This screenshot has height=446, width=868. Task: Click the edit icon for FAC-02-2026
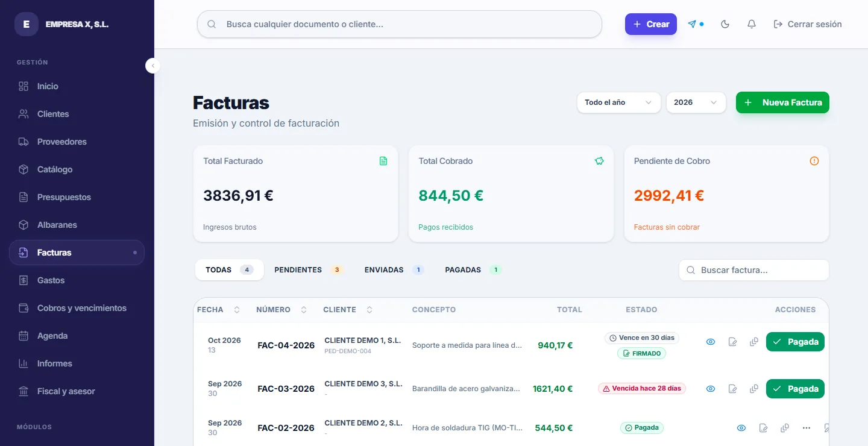click(763, 428)
